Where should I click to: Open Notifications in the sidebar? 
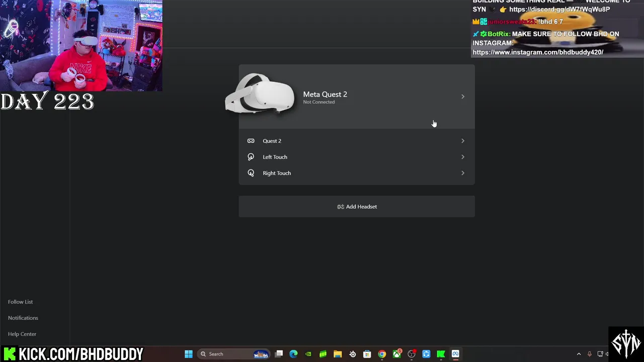pyautogui.click(x=23, y=318)
